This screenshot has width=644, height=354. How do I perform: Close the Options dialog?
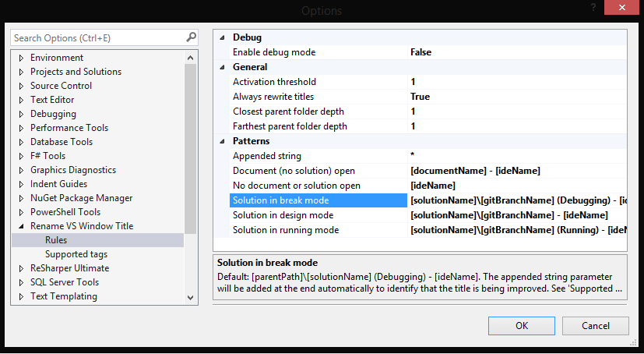pos(622,7)
